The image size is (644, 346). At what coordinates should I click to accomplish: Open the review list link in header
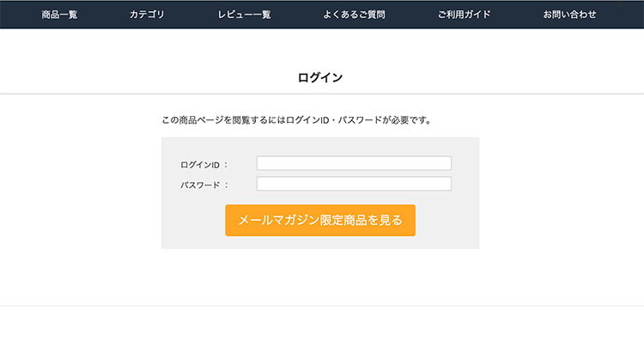(x=245, y=15)
